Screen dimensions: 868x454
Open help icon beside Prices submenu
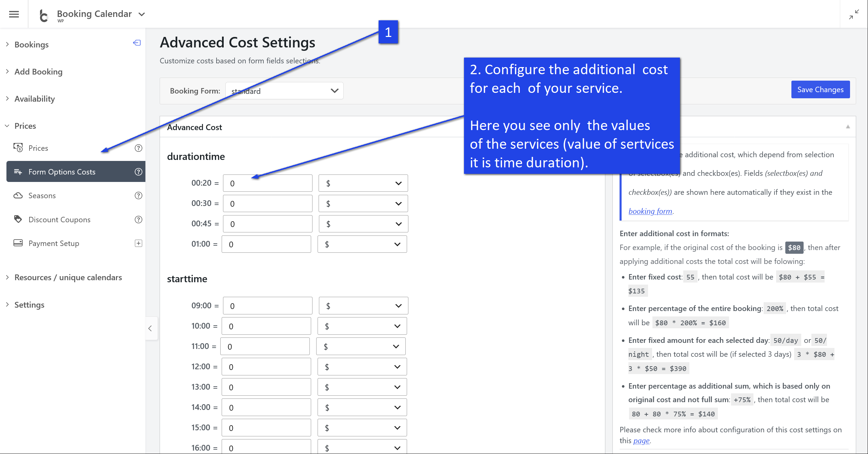(x=138, y=148)
